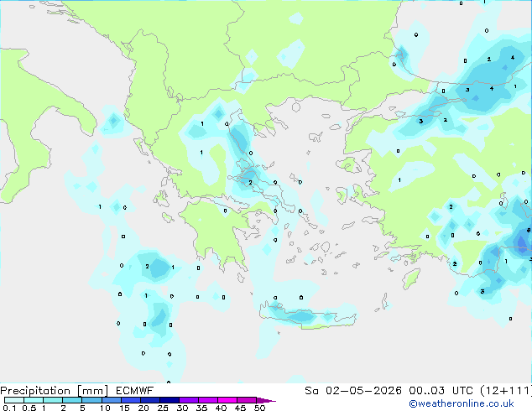
Task: Click the heel of Italy landmass
Action: [76, 121]
